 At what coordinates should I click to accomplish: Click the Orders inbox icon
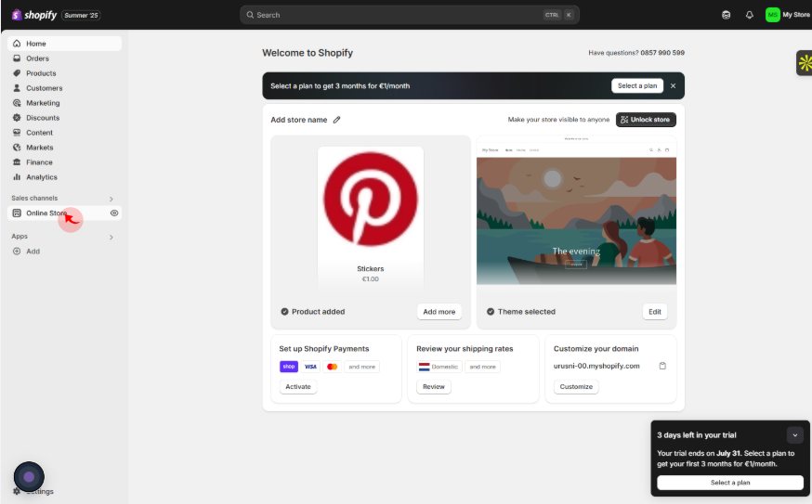click(x=17, y=58)
